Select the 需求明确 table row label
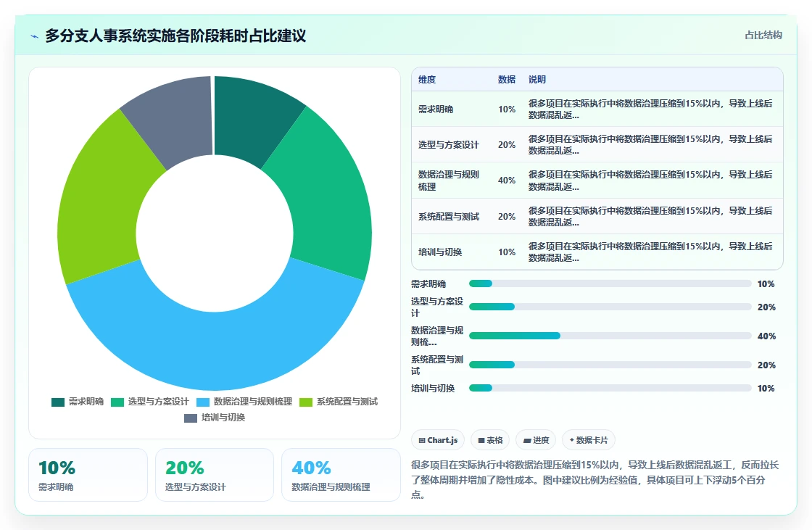The width and height of the screenshot is (812, 530). point(436,109)
